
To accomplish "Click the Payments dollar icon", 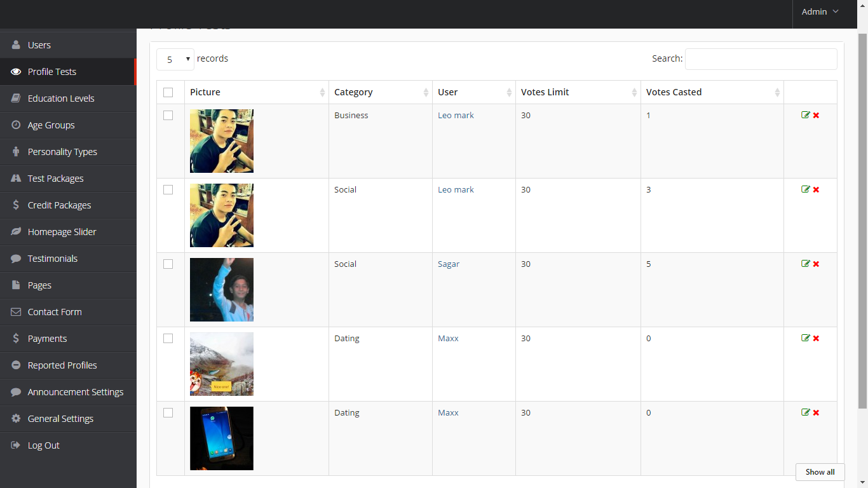I will click(16, 339).
